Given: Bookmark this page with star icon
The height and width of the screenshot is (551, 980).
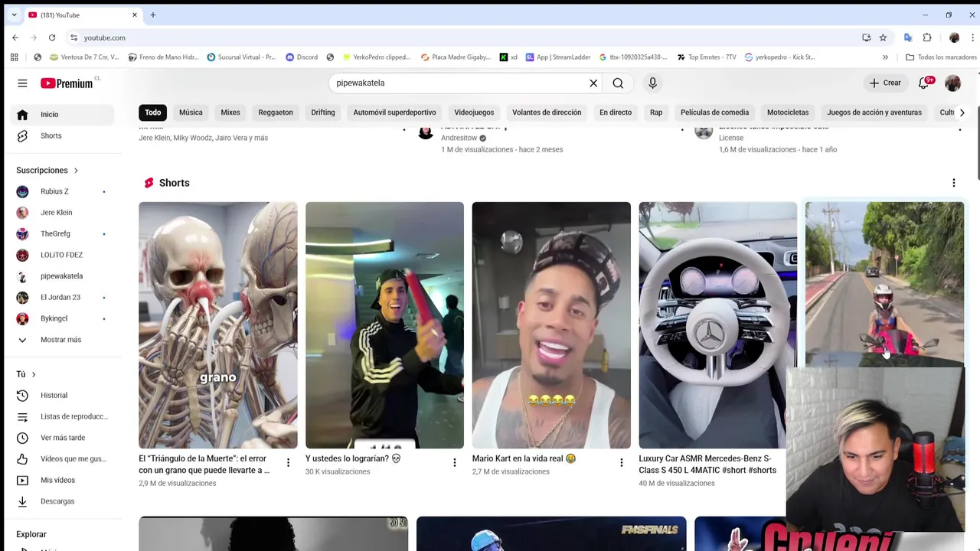Looking at the screenshot, I should tap(883, 37).
